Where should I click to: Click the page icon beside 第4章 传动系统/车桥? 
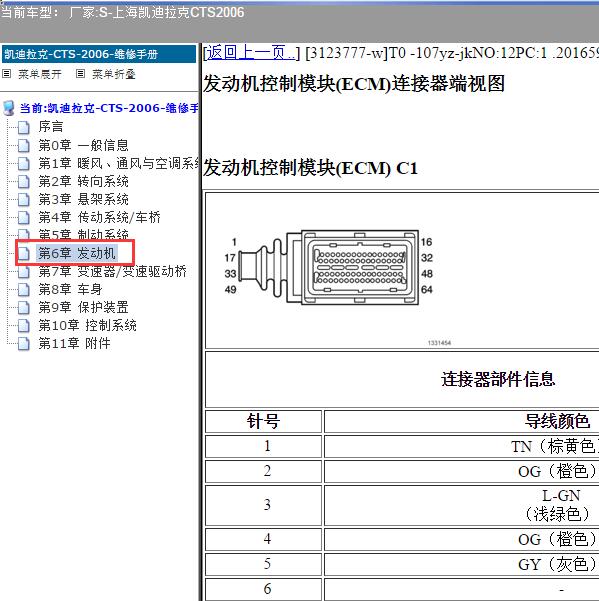tap(24, 217)
